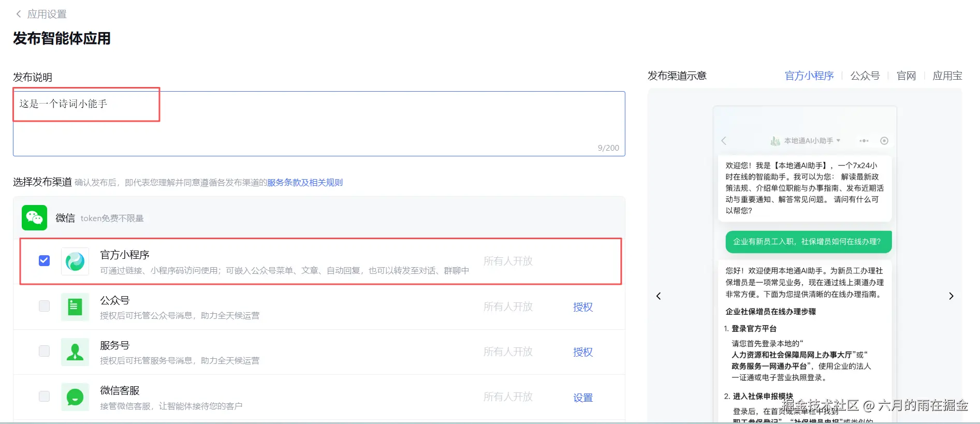This screenshot has height=424, width=980.
Task: Check the 微信客服 checkbox
Action: (45, 396)
